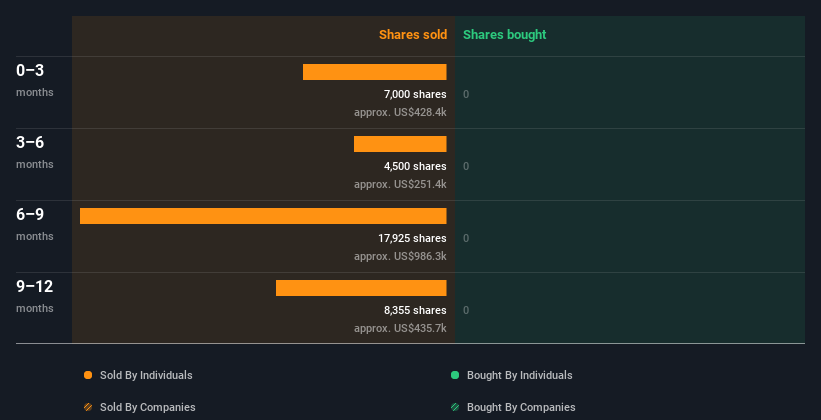
Task: Toggle the Bought By Companies legend label
Action: point(521,407)
